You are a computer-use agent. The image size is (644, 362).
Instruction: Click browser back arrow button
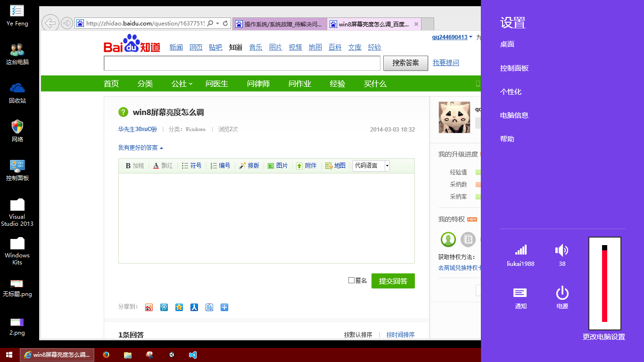(50, 23)
